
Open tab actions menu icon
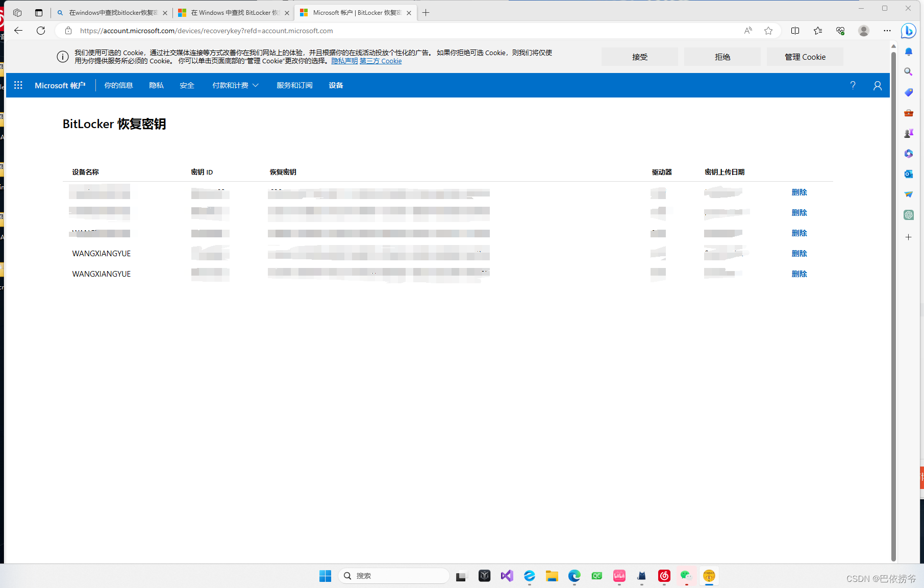click(39, 13)
